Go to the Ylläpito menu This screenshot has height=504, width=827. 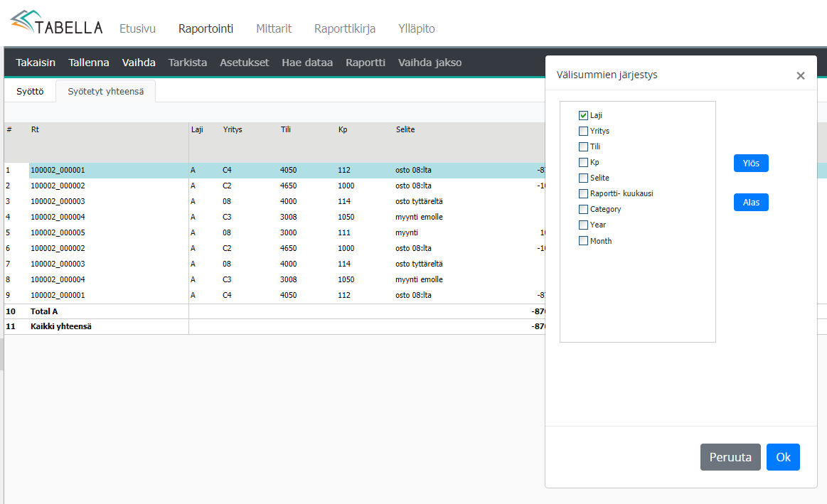[416, 29]
